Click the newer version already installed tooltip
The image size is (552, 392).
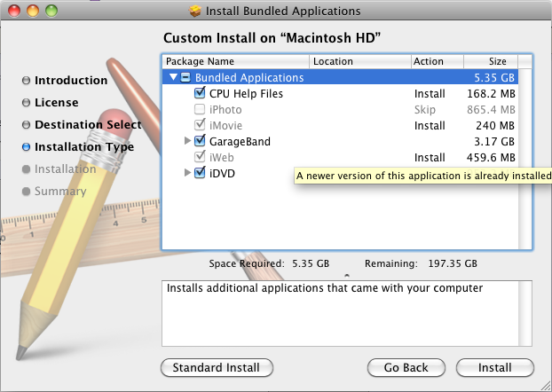422,176
